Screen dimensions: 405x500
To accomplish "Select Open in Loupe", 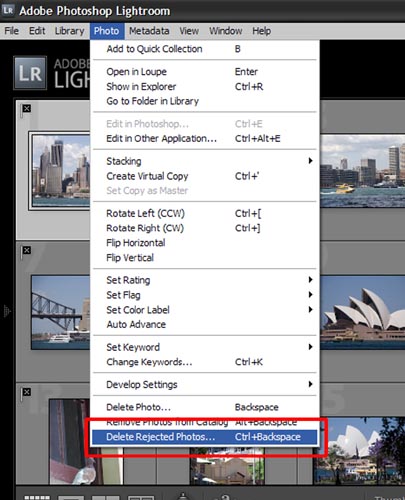I will pyautogui.click(x=205, y=72).
